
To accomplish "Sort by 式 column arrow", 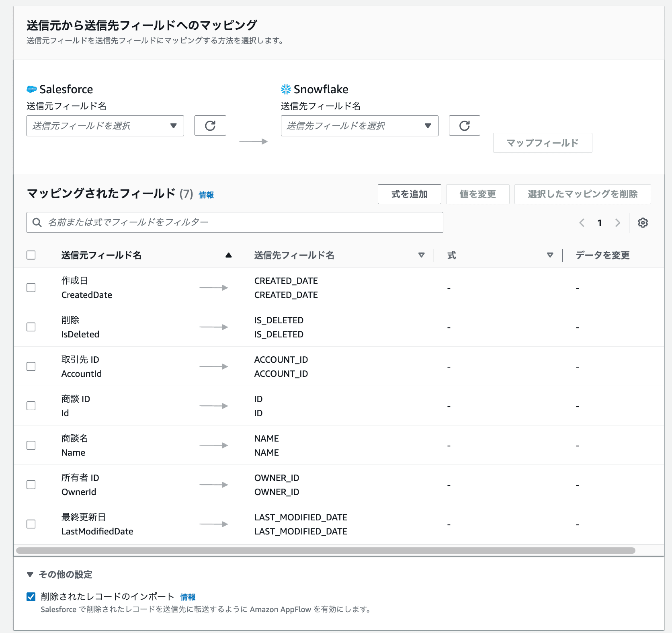I will tap(550, 255).
